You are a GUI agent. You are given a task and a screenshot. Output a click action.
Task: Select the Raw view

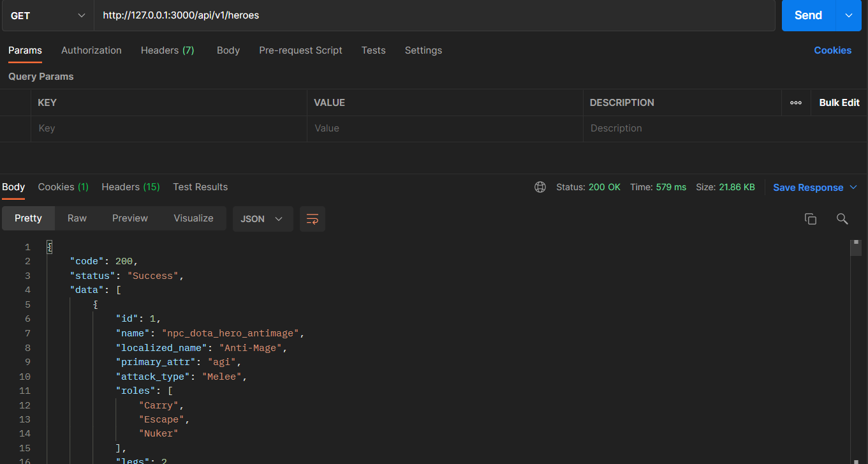click(77, 218)
